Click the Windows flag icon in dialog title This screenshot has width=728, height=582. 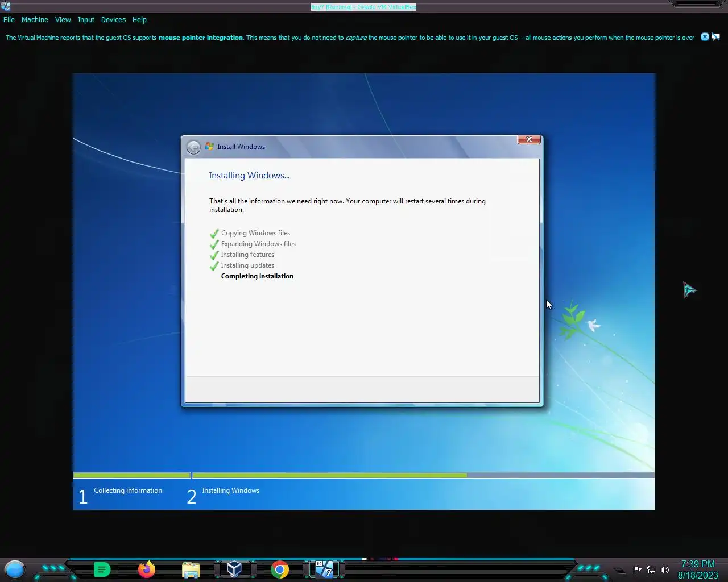pyautogui.click(x=209, y=147)
